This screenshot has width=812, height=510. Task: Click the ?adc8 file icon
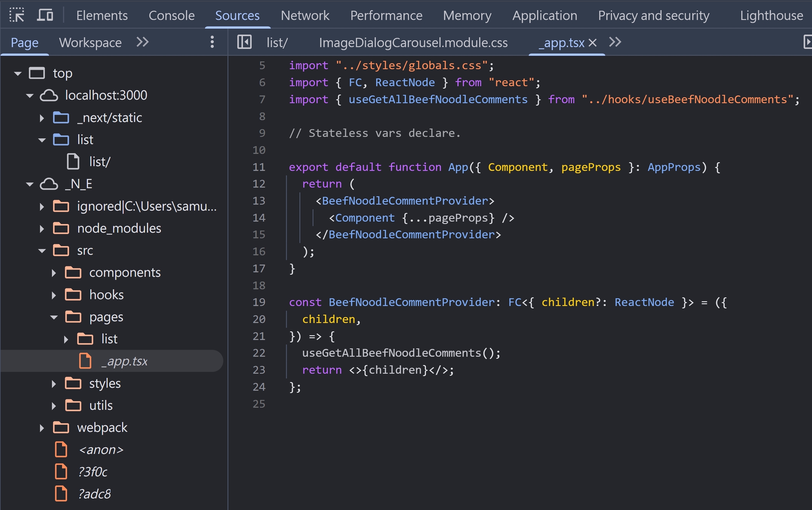(61, 494)
